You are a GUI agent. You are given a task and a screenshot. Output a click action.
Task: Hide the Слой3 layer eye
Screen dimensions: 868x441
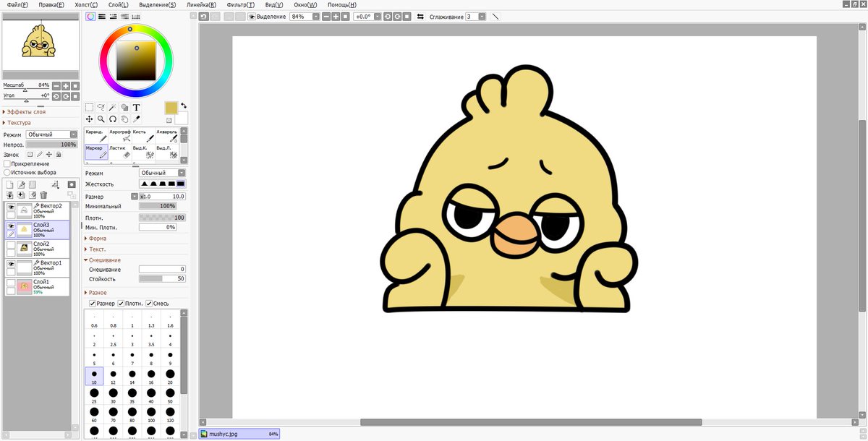click(11, 226)
